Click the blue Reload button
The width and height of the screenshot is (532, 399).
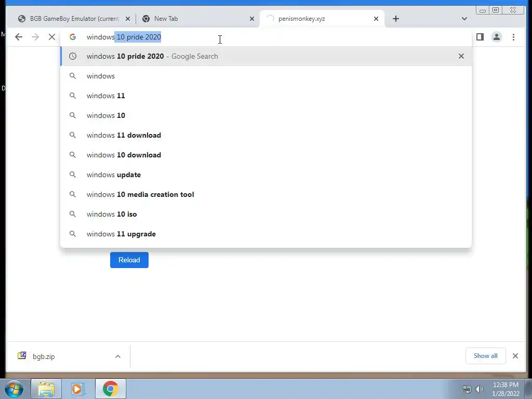(x=129, y=260)
